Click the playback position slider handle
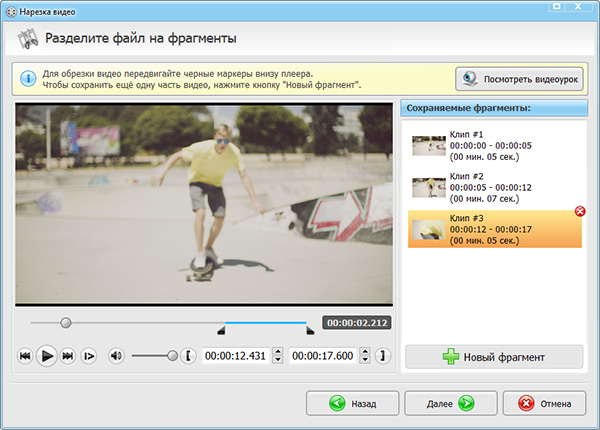 (x=66, y=322)
